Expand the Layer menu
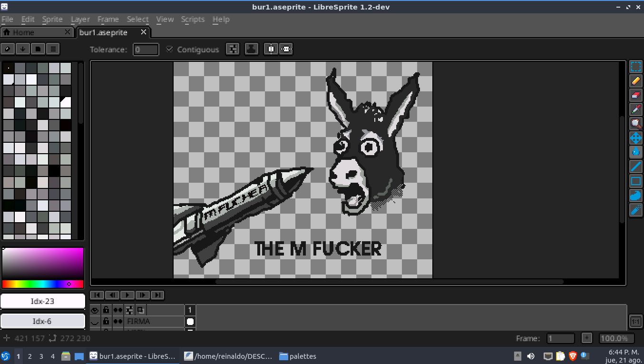Viewport: 644px width, 364px height. click(x=80, y=20)
